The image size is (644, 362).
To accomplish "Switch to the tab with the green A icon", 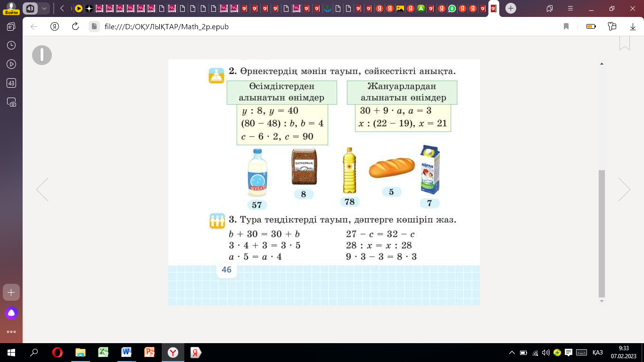I will [x=421, y=8].
